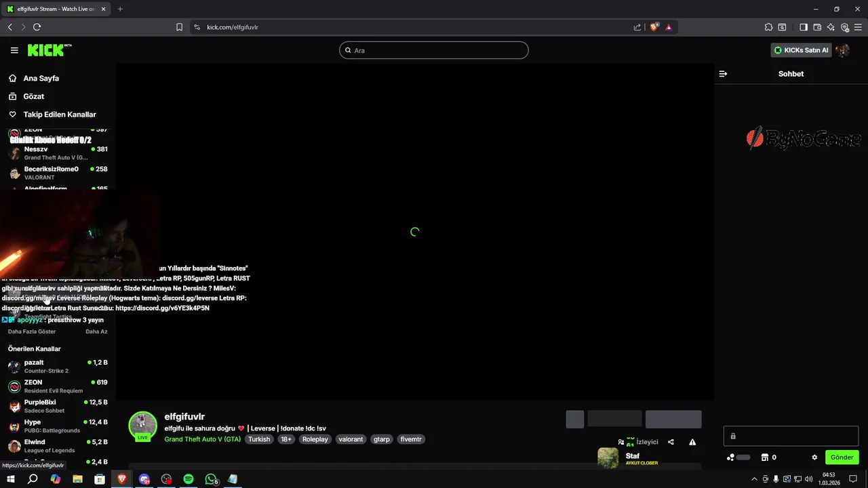Click the channel points icon in chat
Viewport: 868px width, 488px height.
click(x=730, y=457)
